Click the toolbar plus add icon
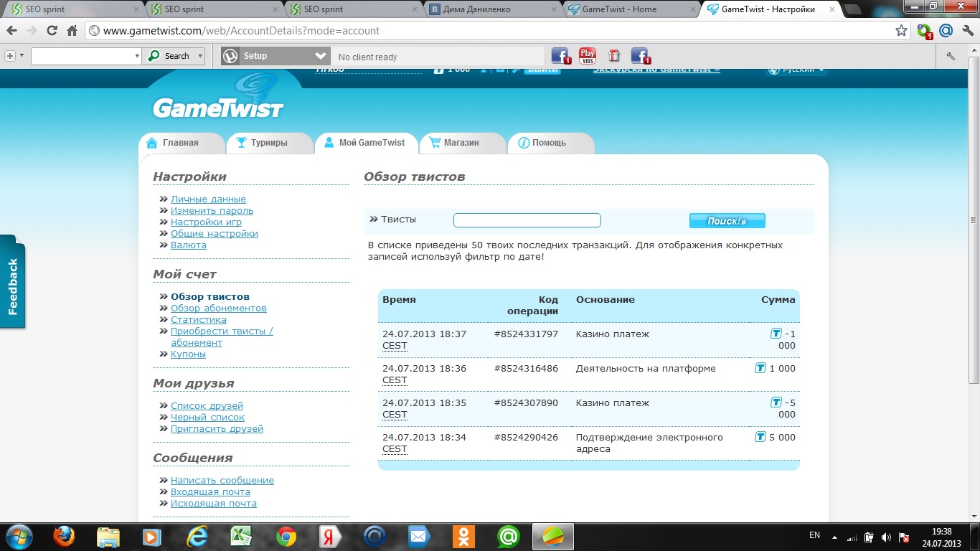 tap(10, 56)
